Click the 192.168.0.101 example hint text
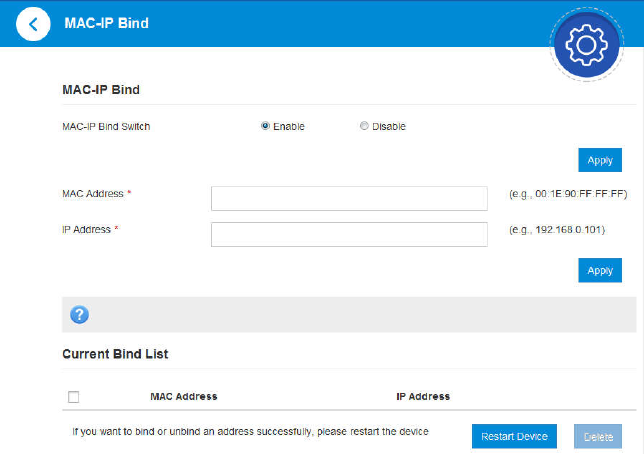 [556, 230]
